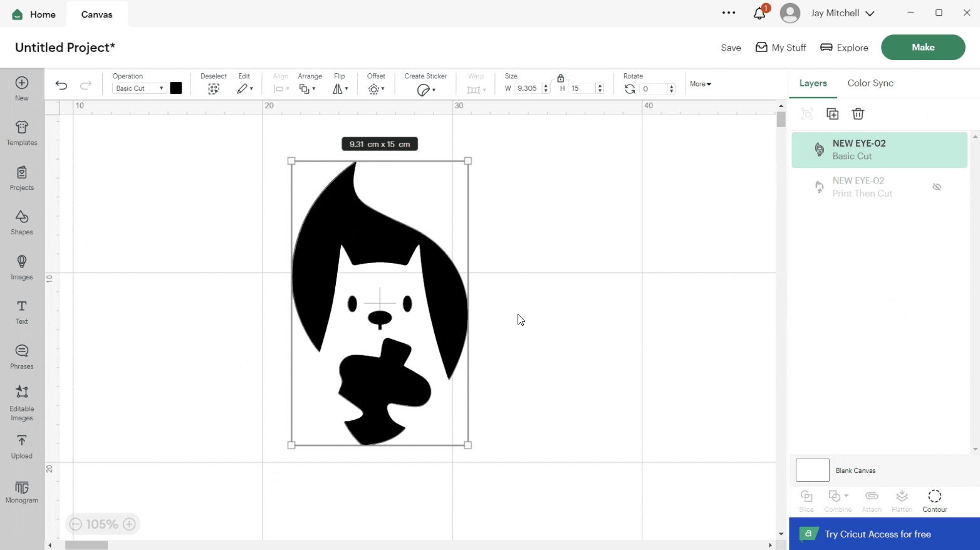This screenshot has width=980, height=550.
Task: Delete the selected layer with trash icon
Action: 858,114
